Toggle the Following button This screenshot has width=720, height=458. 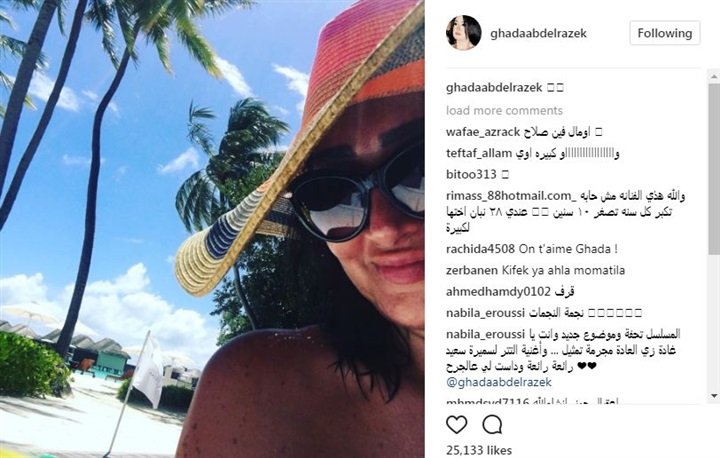[x=664, y=33]
